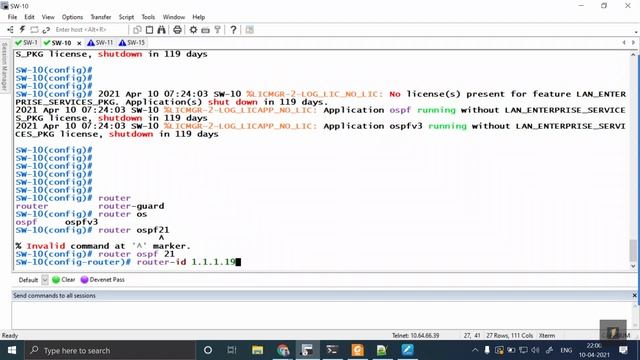Click the Type here to search box
This screenshot has height=360, width=640.
110,350
